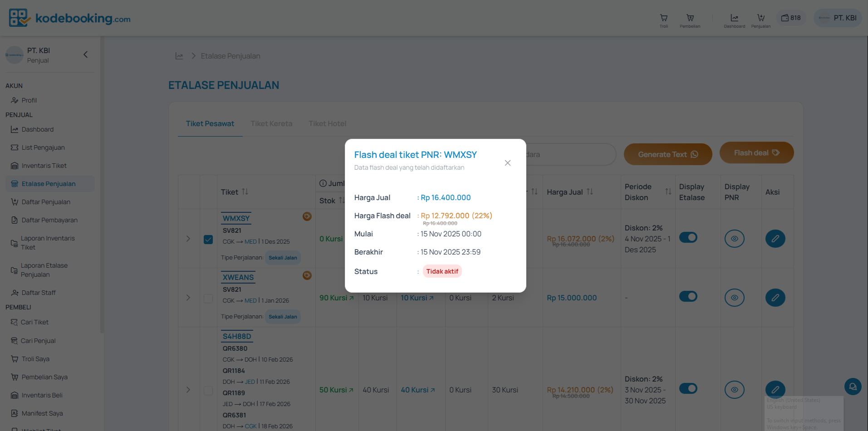Click the Generate Text button
868x431 pixels.
pyautogui.click(x=667, y=154)
